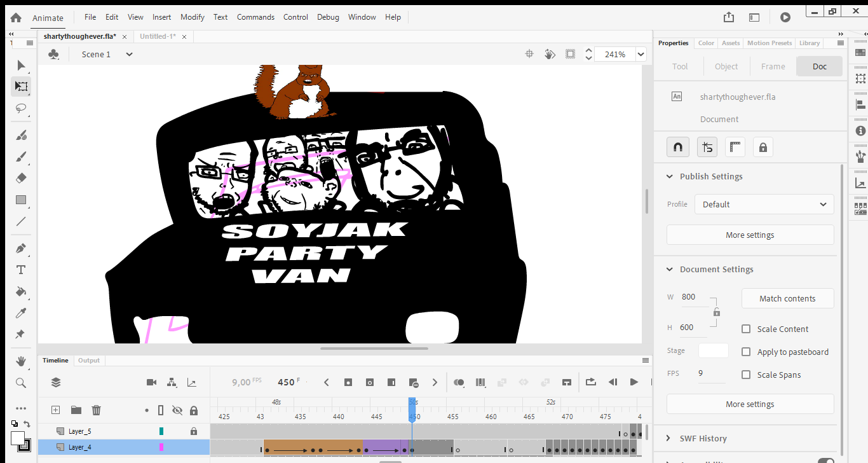
Task: Toggle hide all layers eye icon
Action: (177, 410)
